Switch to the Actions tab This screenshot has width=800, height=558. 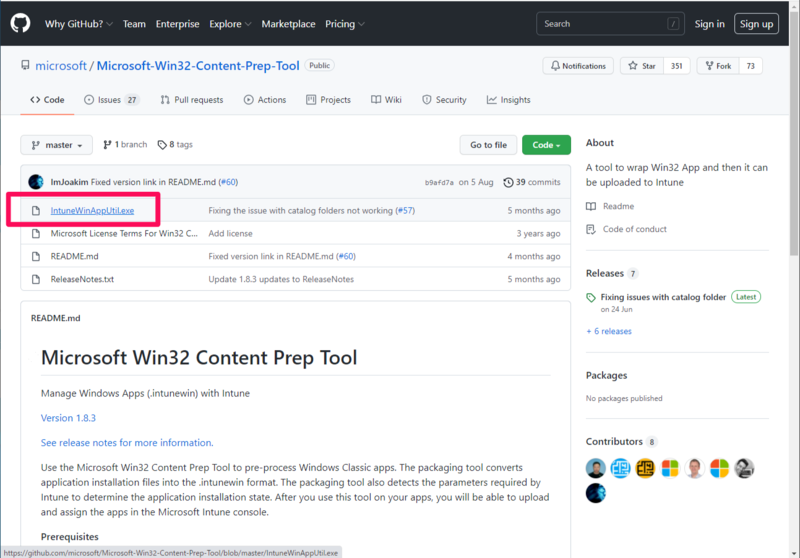point(265,100)
